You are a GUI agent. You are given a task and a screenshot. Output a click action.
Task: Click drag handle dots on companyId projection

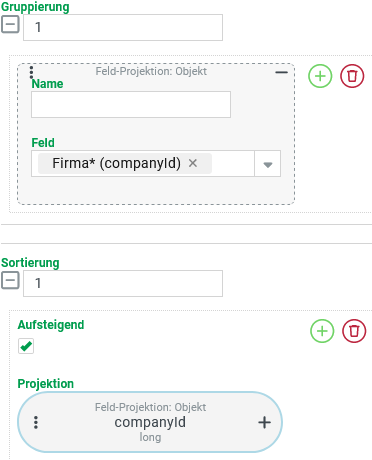36,422
